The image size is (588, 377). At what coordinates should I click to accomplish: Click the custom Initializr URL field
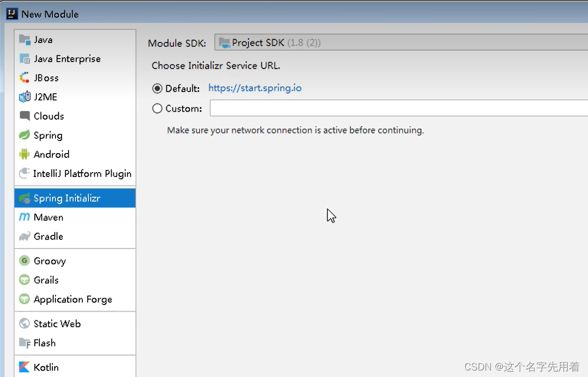398,108
